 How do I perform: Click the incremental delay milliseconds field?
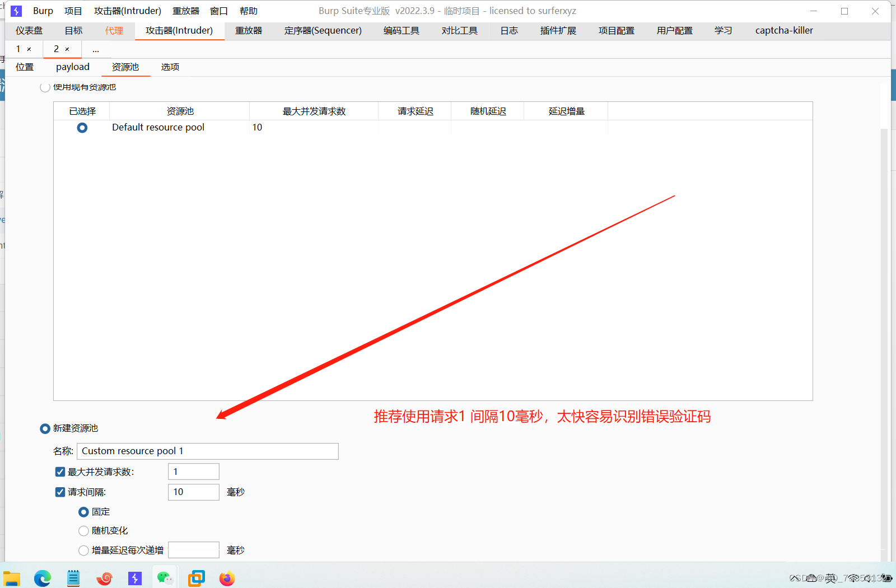(x=194, y=550)
